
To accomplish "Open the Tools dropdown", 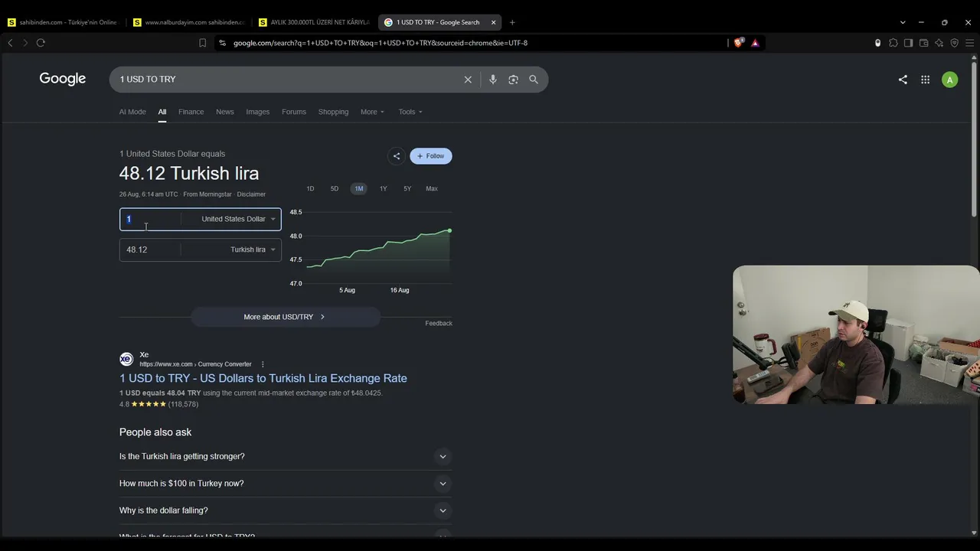I will (410, 112).
